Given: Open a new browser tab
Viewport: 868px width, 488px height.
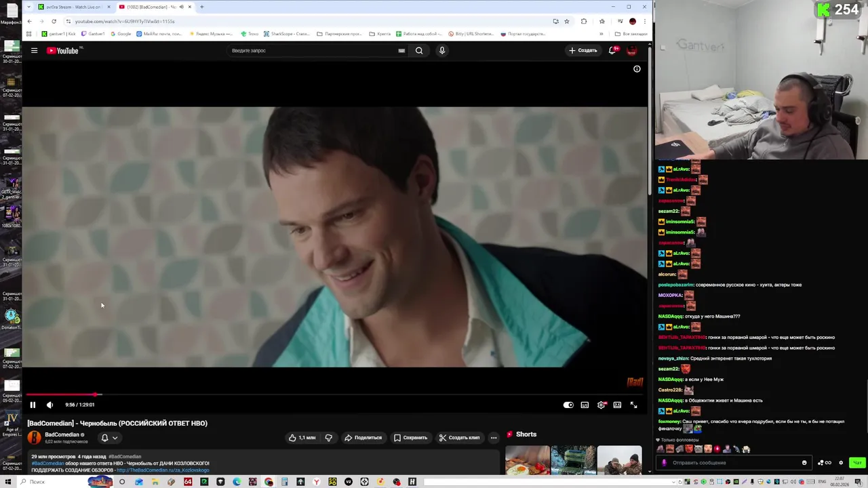Looking at the screenshot, I should click(x=201, y=7).
